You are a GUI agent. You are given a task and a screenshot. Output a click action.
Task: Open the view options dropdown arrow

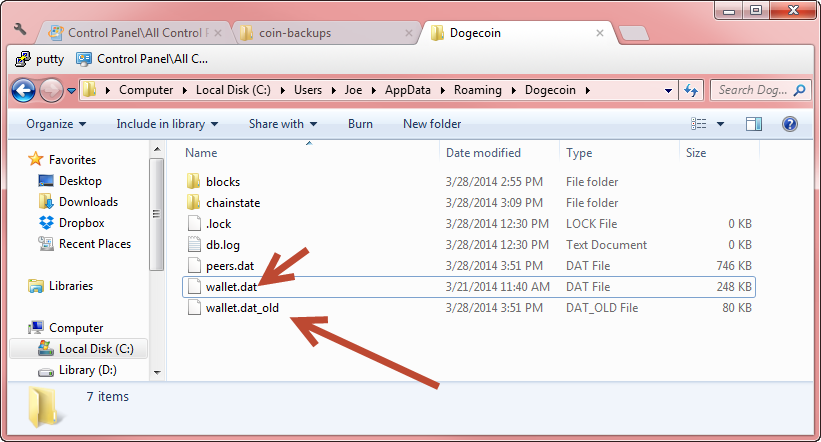point(720,124)
